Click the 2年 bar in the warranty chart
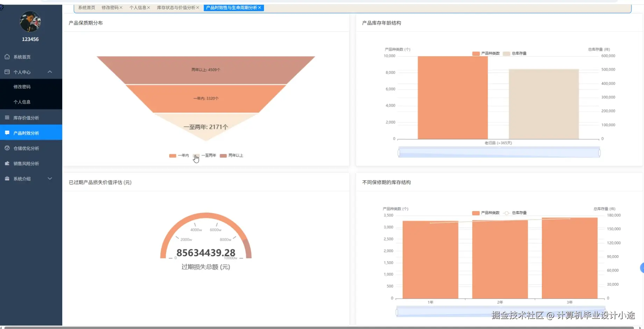Image resolution: width=644 pixels, height=329 pixels. pos(500,259)
